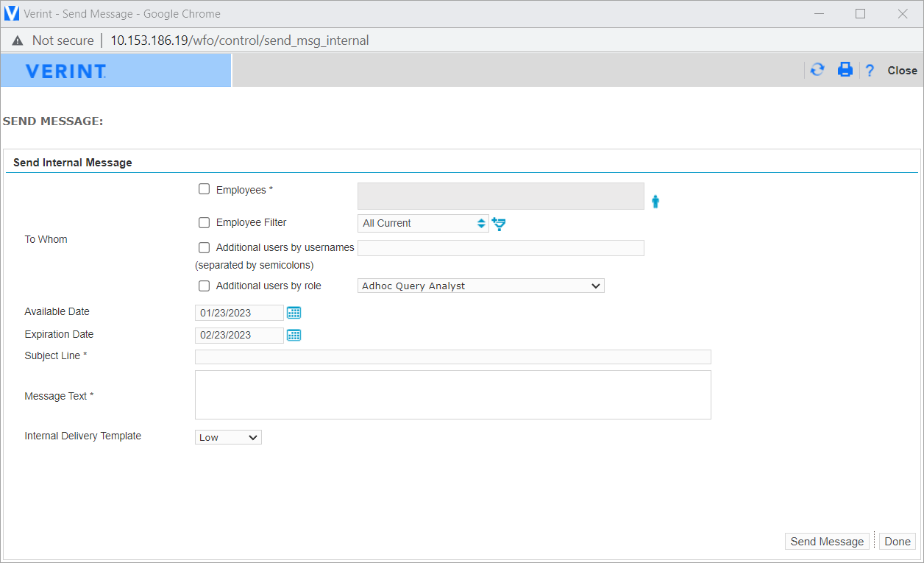The image size is (924, 563).
Task: Open help via question mark icon
Action: [870, 71]
